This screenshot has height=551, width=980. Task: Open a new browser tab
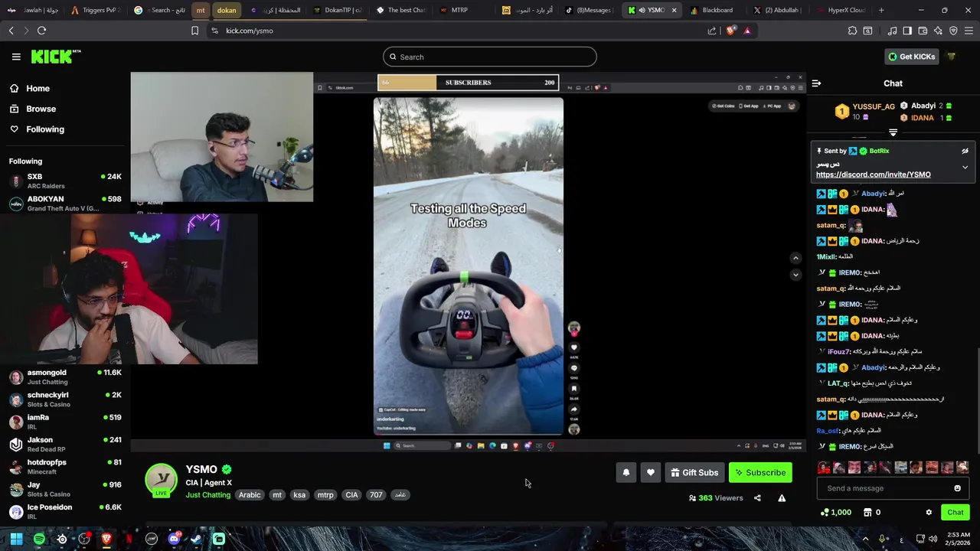click(x=881, y=10)
